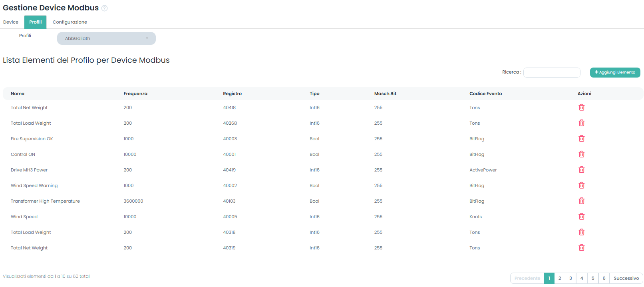Open the AbbGoliath profile dropdown
This screenshot has width=644, height=287.
pos(106,38)
